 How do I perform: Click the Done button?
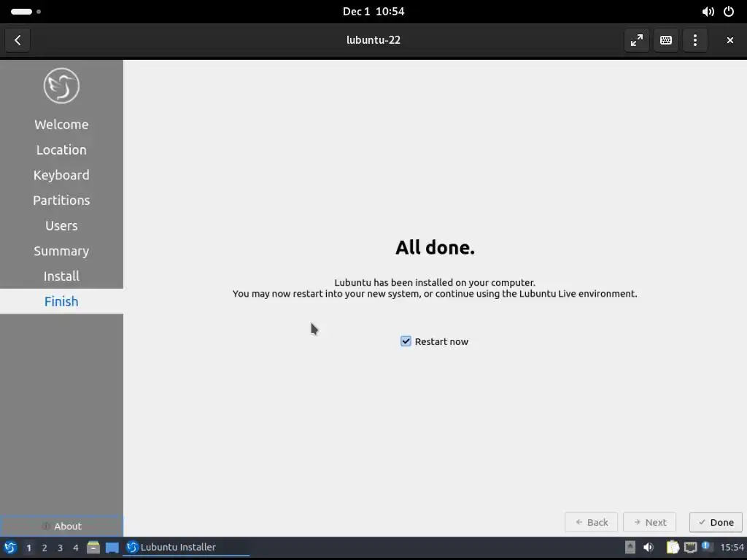(716, 522)
